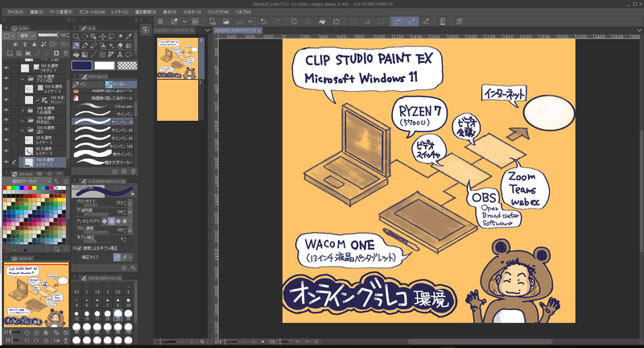Screen dimensions: 644x348
Task: Click the CLIP STUDIO launcher icon
Action: coord(196,22)
